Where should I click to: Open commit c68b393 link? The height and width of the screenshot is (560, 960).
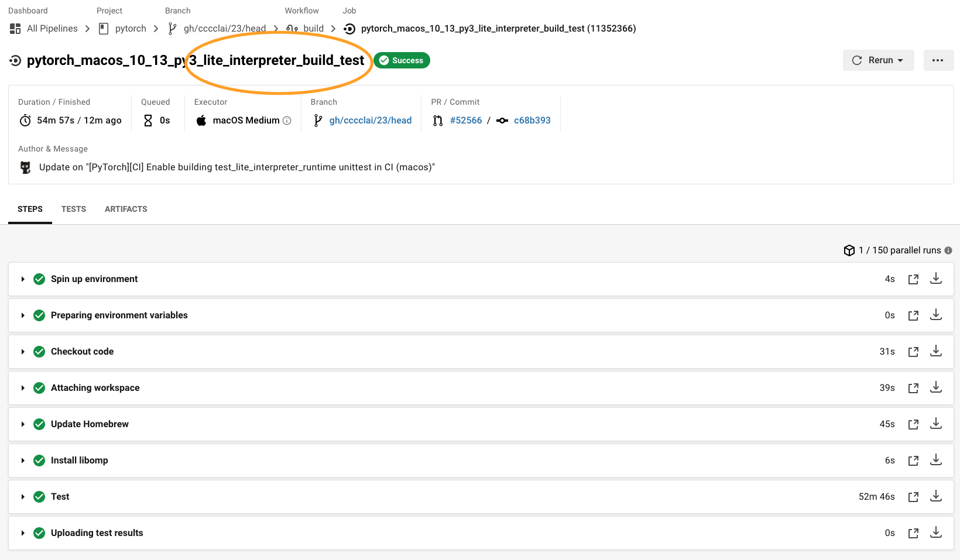click(532, 121)
